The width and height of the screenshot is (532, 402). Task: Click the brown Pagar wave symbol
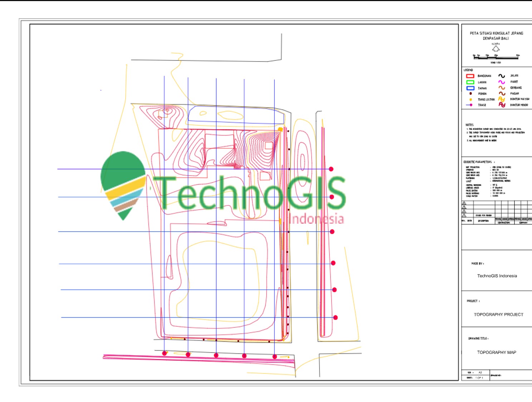pyautogui.click(x=502, y=94)
